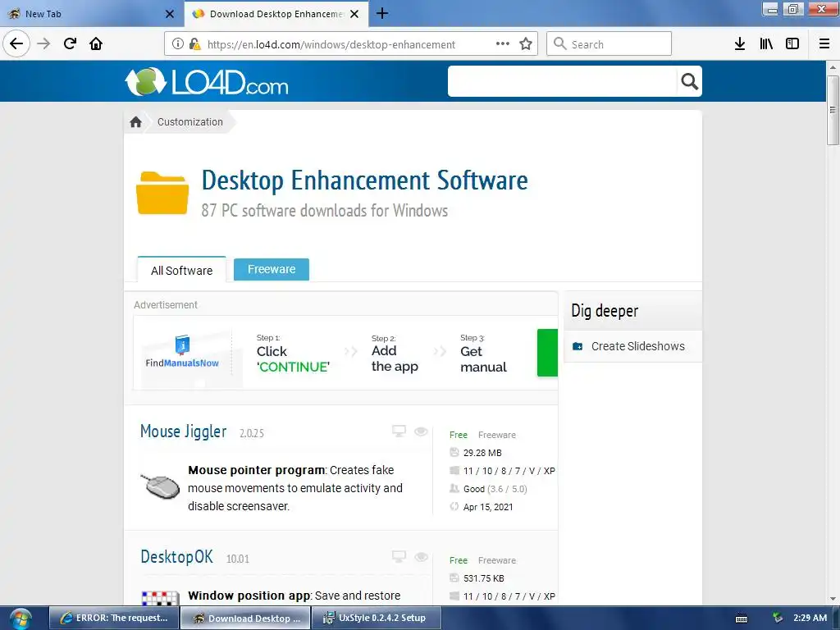Reload the page with refresh icon

[x=70, y=43]
